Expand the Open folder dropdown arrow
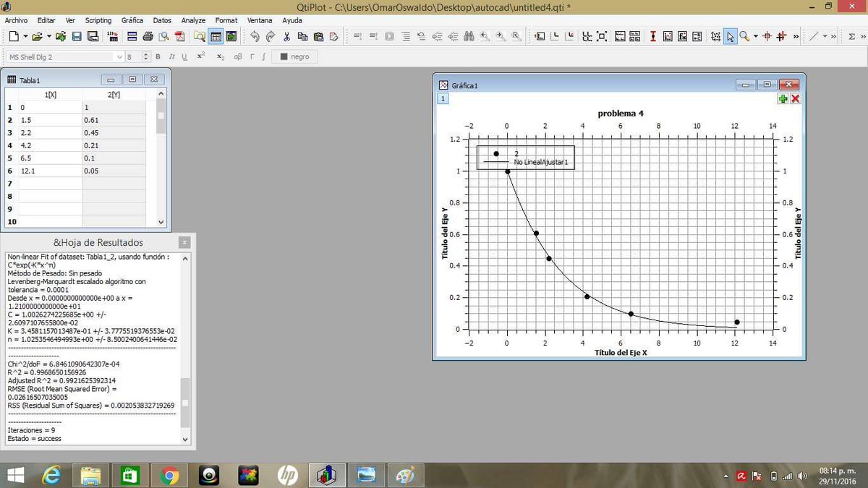The height and width of the screenshot is (488, 868). 48,36
